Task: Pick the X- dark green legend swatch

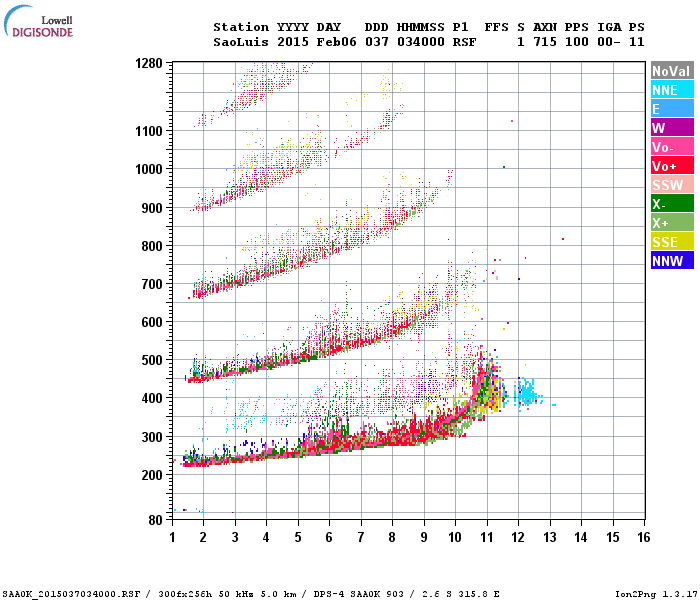Action: (x=672, y=204)
